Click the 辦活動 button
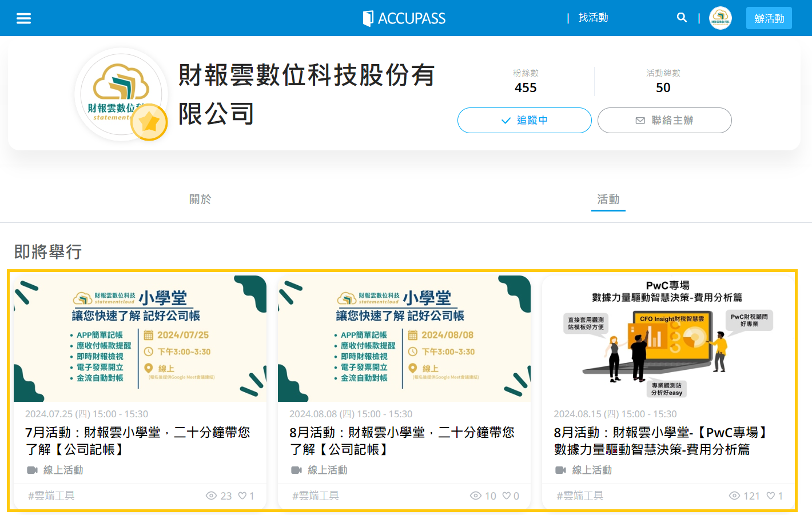 click(769, 18)
